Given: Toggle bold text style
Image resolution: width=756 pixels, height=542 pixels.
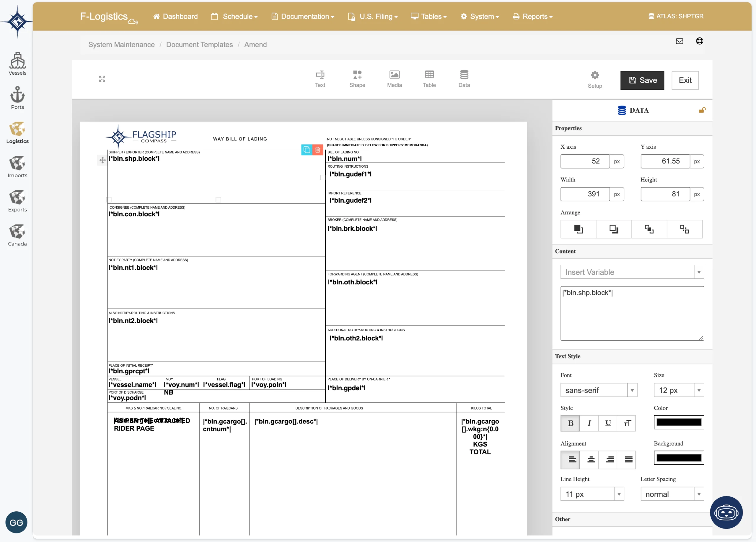Looking at the screenshot, I should (570, 423).
